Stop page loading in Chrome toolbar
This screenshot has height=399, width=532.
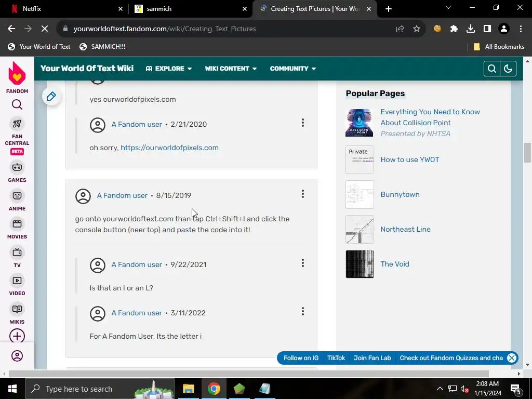45,29
